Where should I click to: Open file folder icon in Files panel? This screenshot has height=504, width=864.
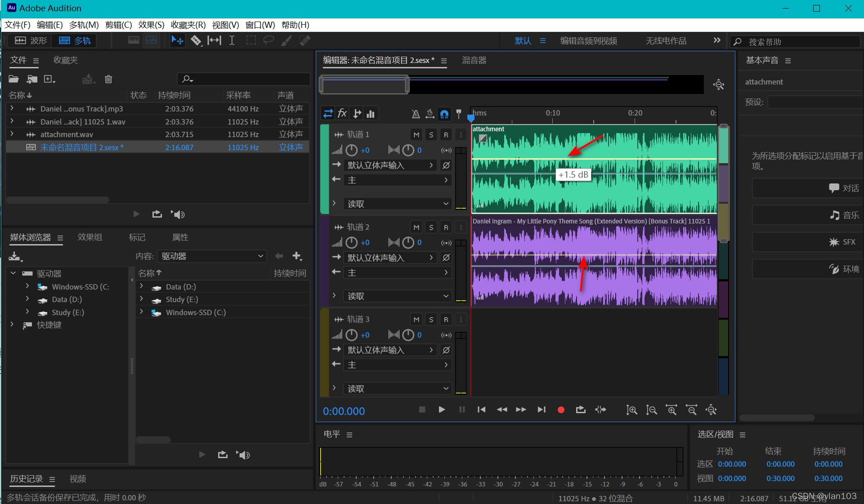point(13,79)
